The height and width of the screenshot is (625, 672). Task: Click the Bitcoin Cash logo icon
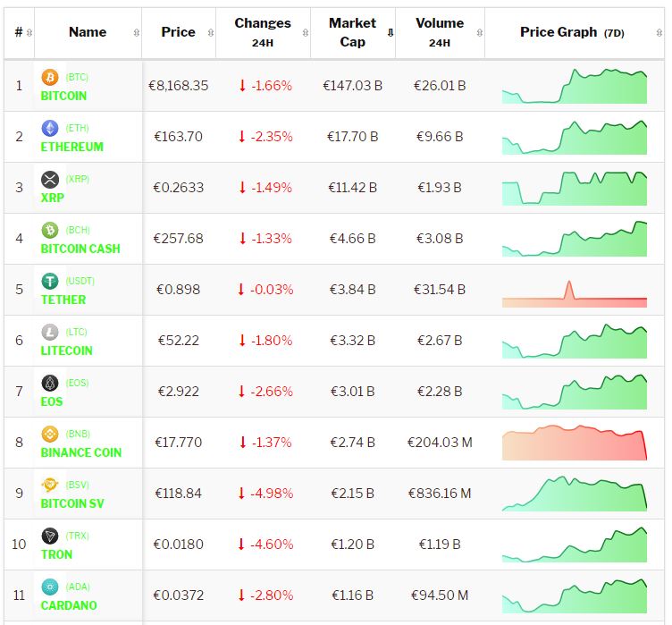tap(50, 231)
